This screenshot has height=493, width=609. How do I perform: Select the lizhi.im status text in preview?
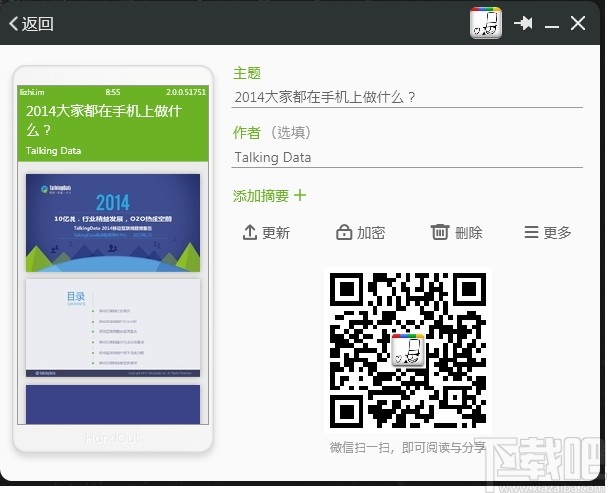[x=32, y=92]
